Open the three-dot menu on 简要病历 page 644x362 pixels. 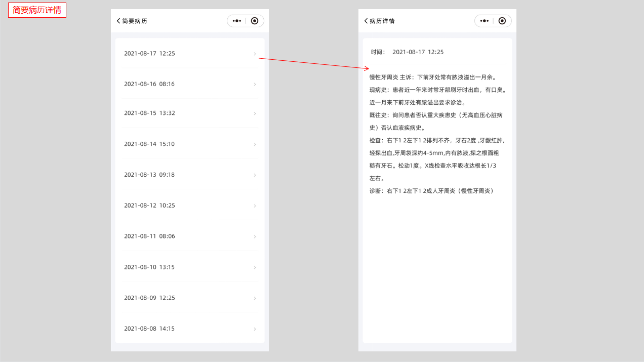pos(236,21)
